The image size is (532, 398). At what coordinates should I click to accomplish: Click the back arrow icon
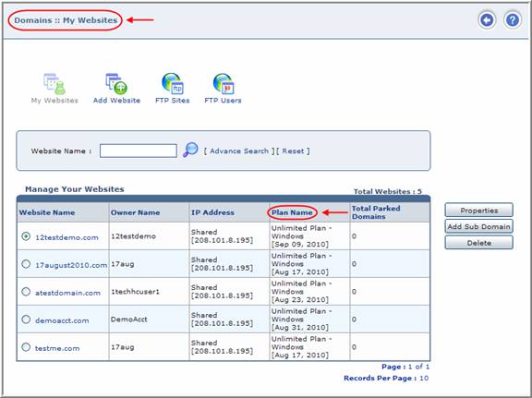[x=487, y=20]
